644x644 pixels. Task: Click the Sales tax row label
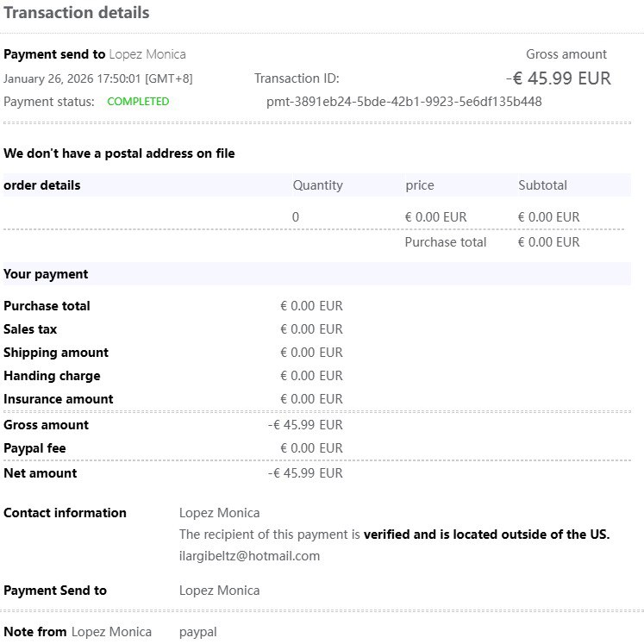tap(31, 329)
